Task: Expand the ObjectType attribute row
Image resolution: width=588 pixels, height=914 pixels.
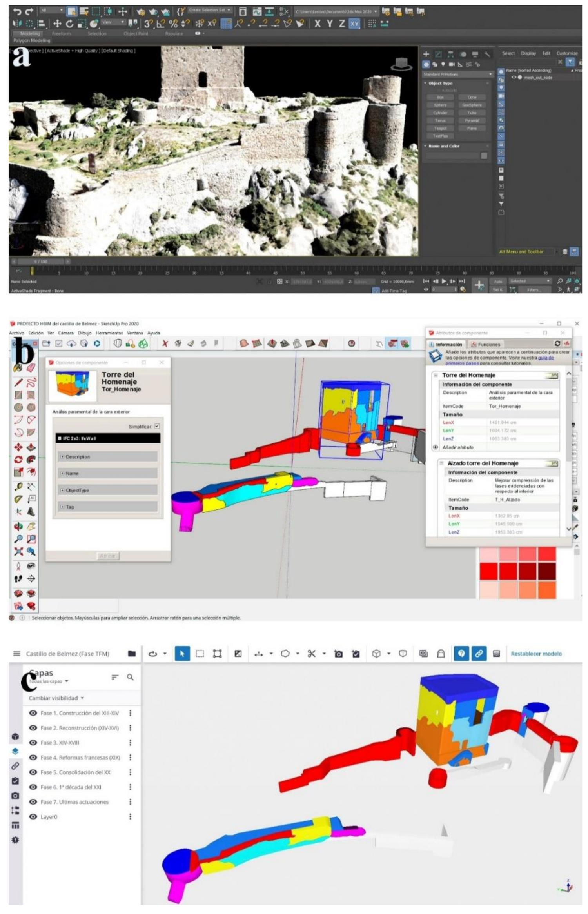Action: pyautogui.click(x=62, y=490)
